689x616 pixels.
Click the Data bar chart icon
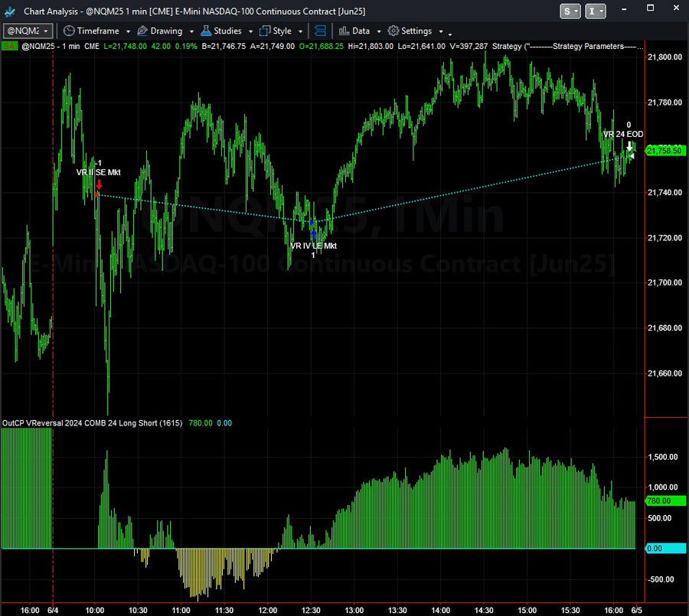click(x=344, y=31)
